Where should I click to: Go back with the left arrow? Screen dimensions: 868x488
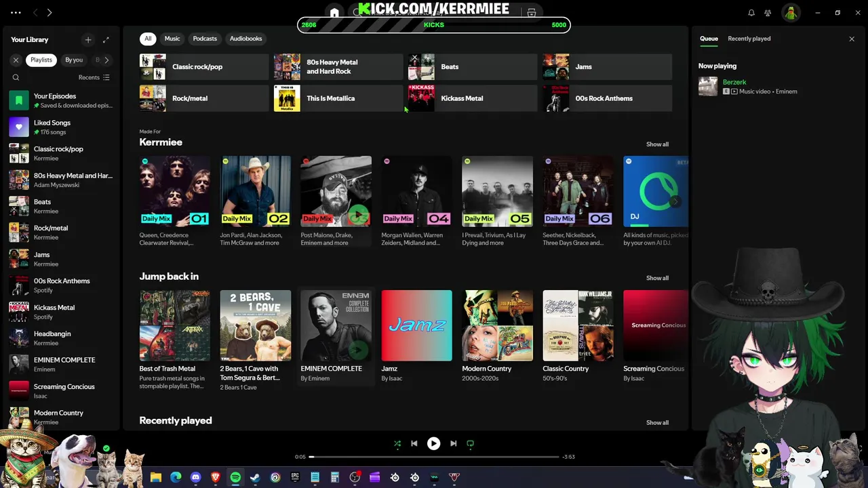pos(35,12)
